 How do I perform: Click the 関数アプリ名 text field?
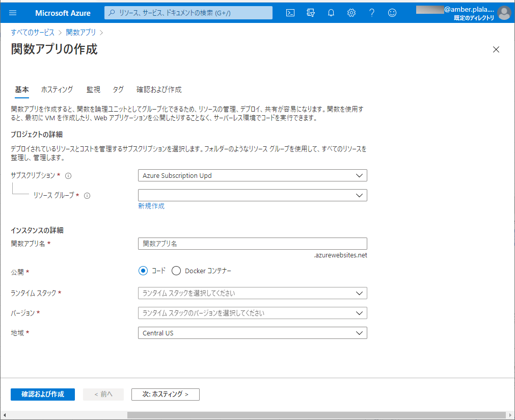coord(252,244)
